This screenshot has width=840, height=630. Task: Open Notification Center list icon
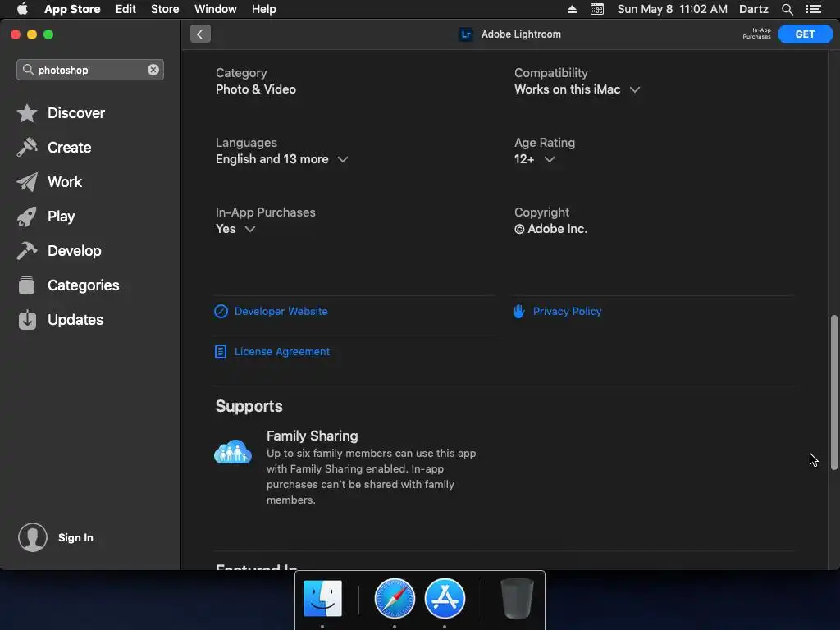(x=814, y=9)
